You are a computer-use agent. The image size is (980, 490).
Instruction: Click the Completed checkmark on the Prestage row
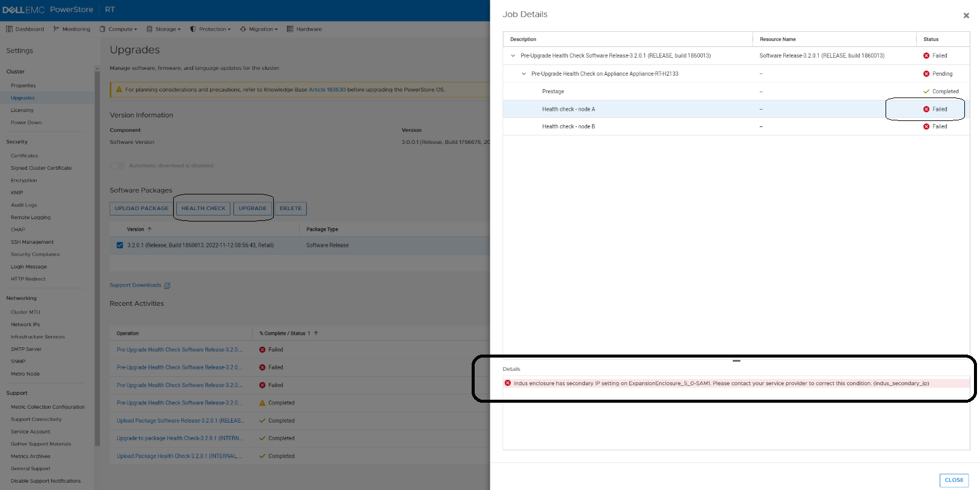926,91
